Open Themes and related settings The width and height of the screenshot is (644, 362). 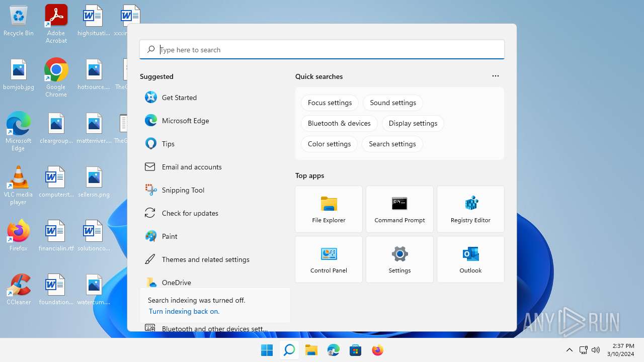point(215,259)
